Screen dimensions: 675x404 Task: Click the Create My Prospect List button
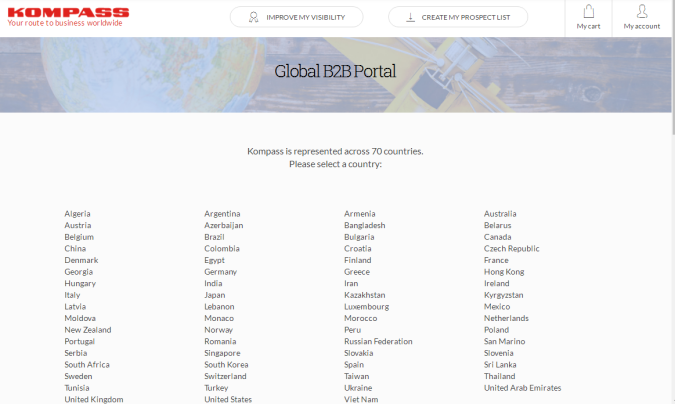(x=458, y=17)
